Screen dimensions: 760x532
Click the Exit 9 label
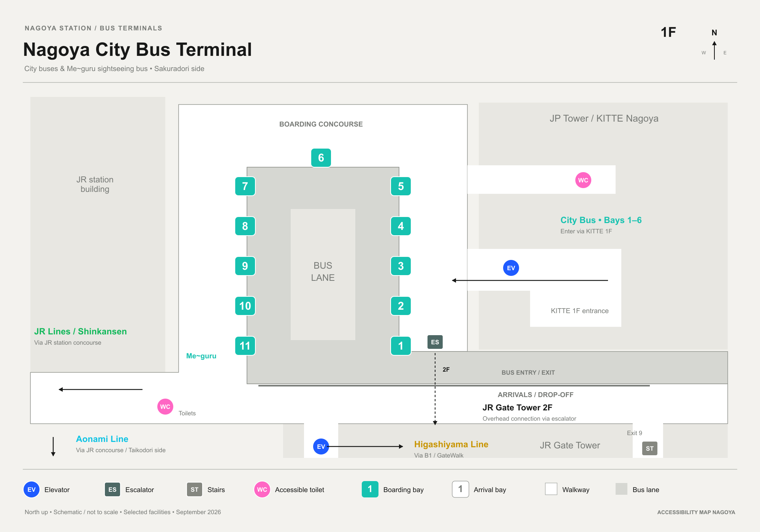pos(635,433)
